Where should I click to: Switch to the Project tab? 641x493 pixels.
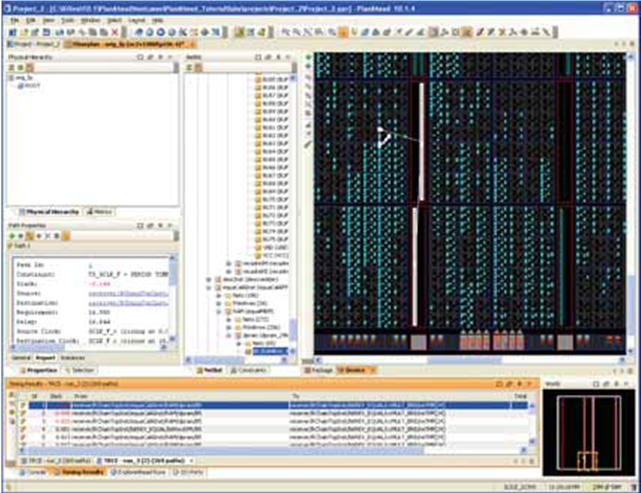point(35,44)
